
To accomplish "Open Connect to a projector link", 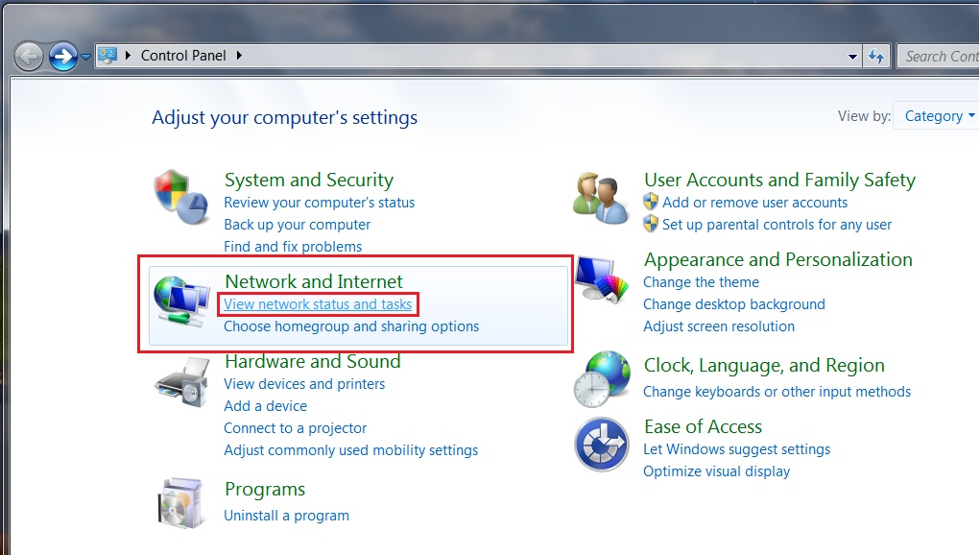I will 295,428.
